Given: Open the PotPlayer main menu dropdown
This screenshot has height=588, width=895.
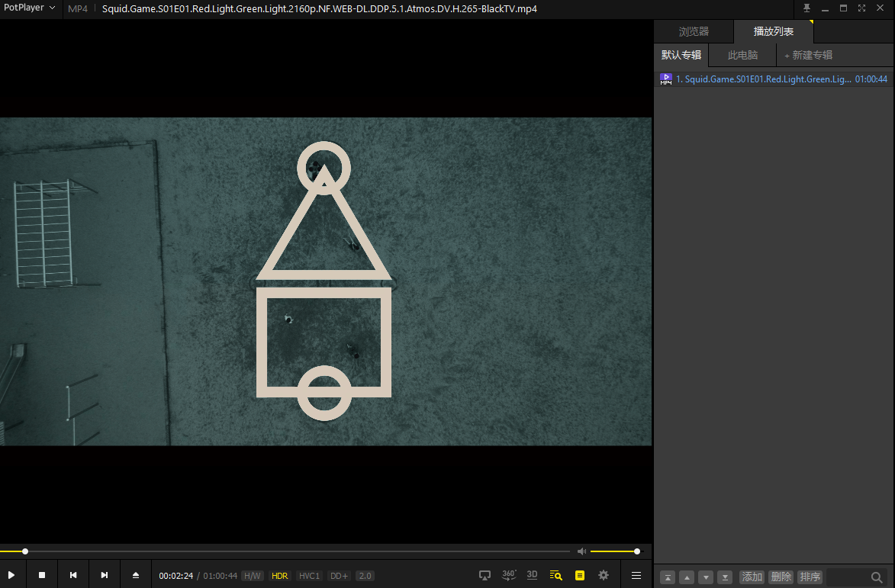Looking at the screenshot, I should [29, 8].
